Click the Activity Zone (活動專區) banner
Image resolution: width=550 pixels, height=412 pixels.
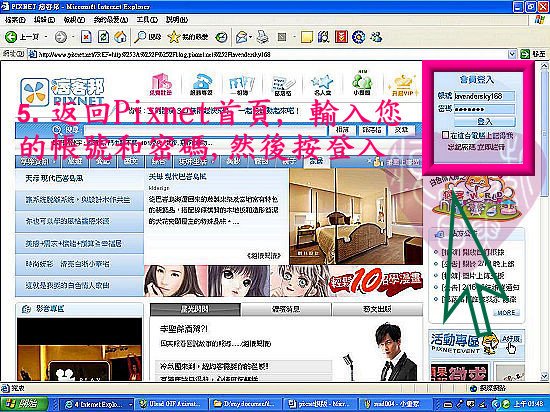coord(476,344)
